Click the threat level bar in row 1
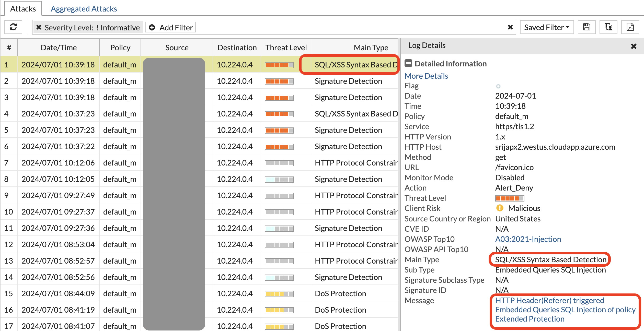This screenshot has width=644, height=331. pos(279,65)
